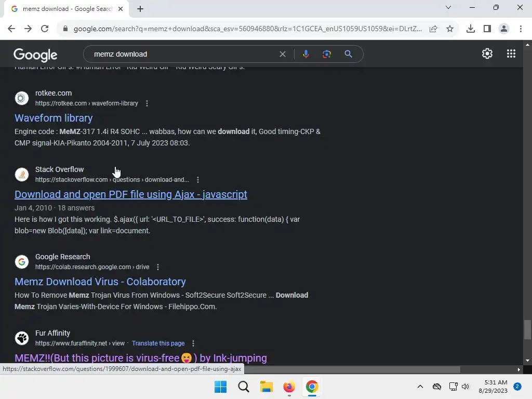The width and height of the screenshot is (532, 399).
Task: Click the Google Research favicon
Action: (x=22, y=262)
